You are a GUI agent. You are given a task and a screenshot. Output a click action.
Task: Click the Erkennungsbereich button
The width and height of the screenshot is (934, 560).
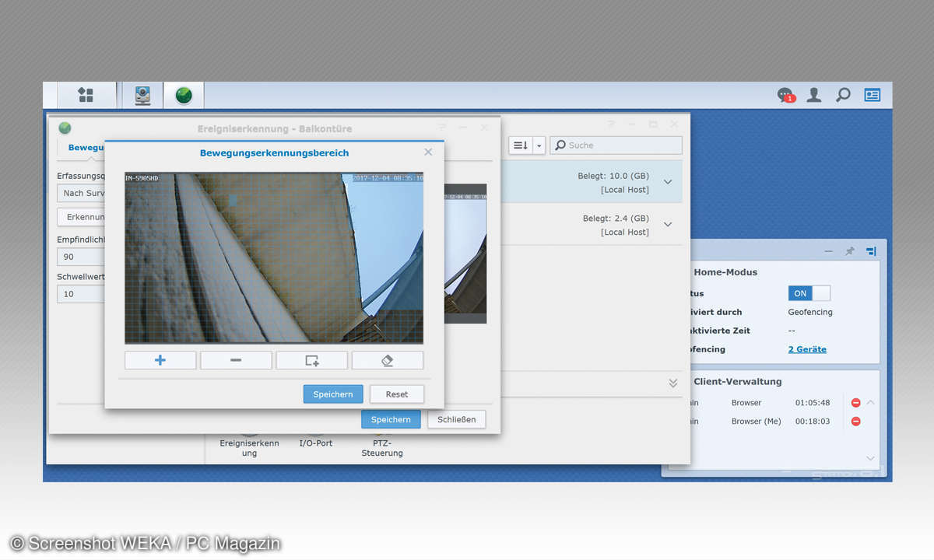pyautogui.click(x=81, y=217)
